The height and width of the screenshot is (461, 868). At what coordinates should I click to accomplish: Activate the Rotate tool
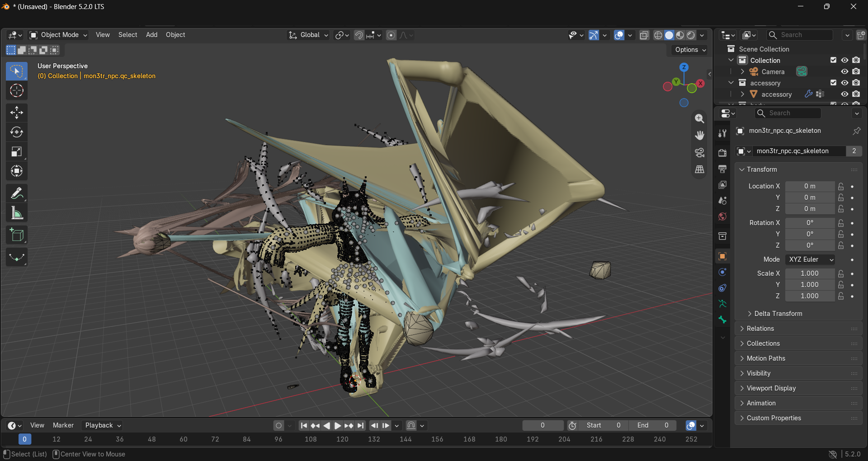click(17, 132)
